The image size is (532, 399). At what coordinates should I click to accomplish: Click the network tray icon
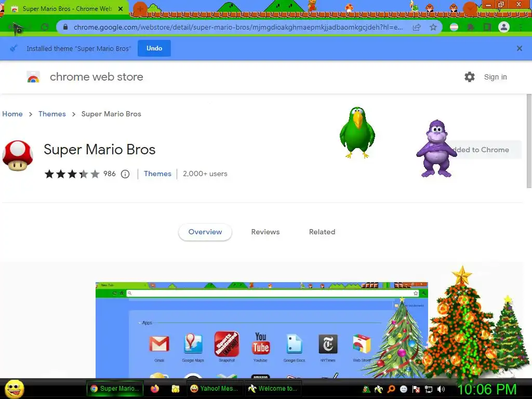[x=429, y=389]
